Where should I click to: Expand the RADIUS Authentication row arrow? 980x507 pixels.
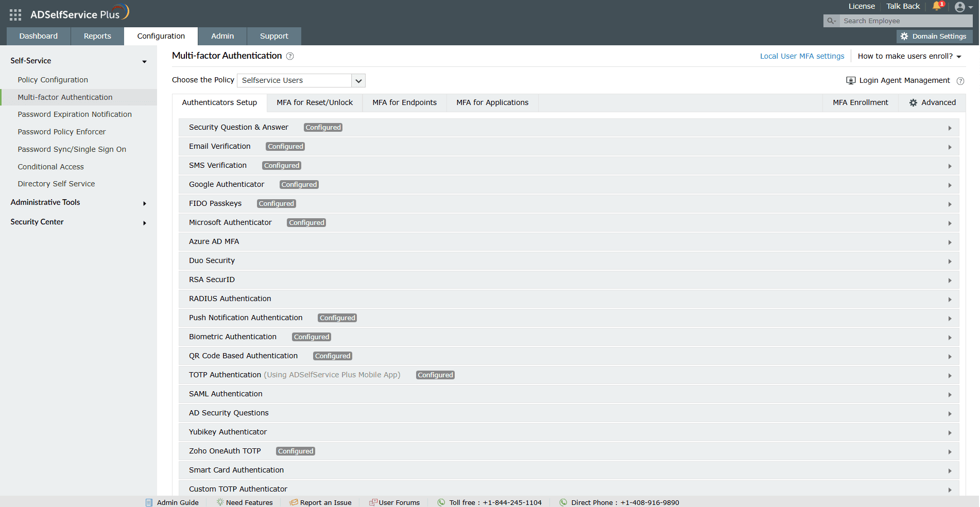(x=950, y=300)
